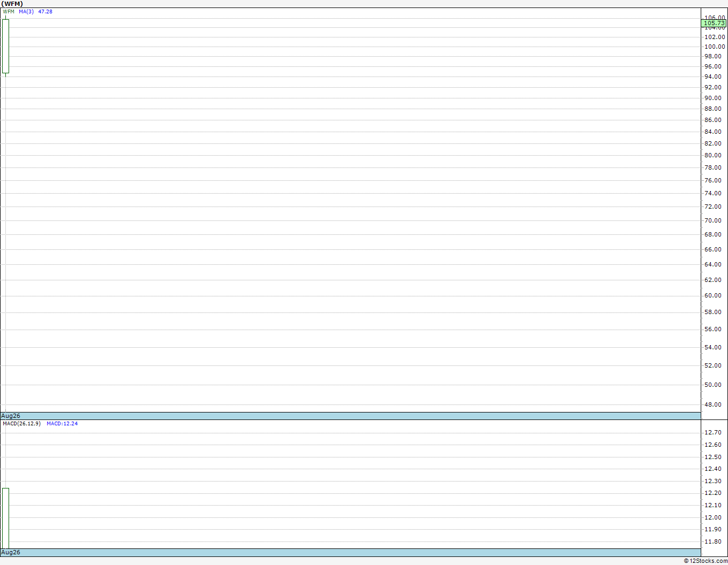Click the WFM ticker legend label

pyautogui.click(x=9, y=11)
